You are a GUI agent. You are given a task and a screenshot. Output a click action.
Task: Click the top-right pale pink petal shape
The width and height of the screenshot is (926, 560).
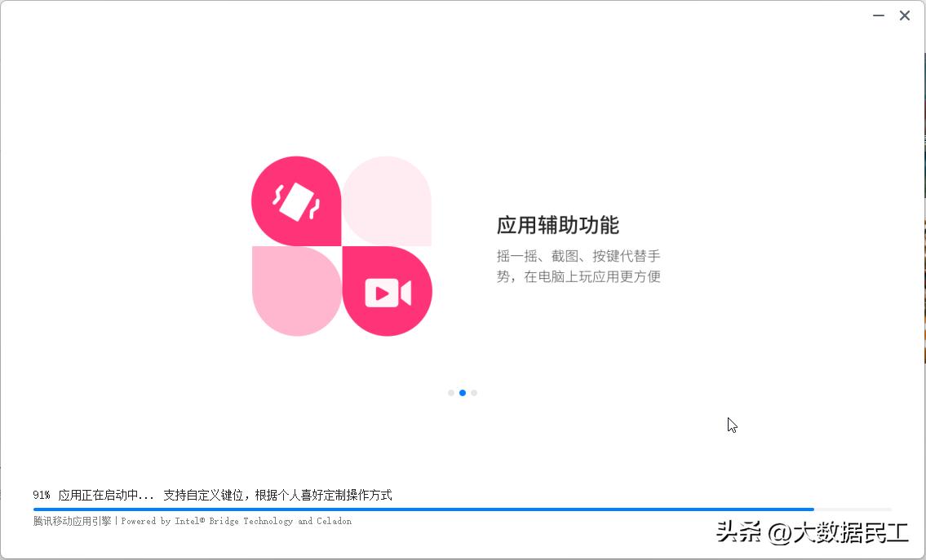click(387, 198)
